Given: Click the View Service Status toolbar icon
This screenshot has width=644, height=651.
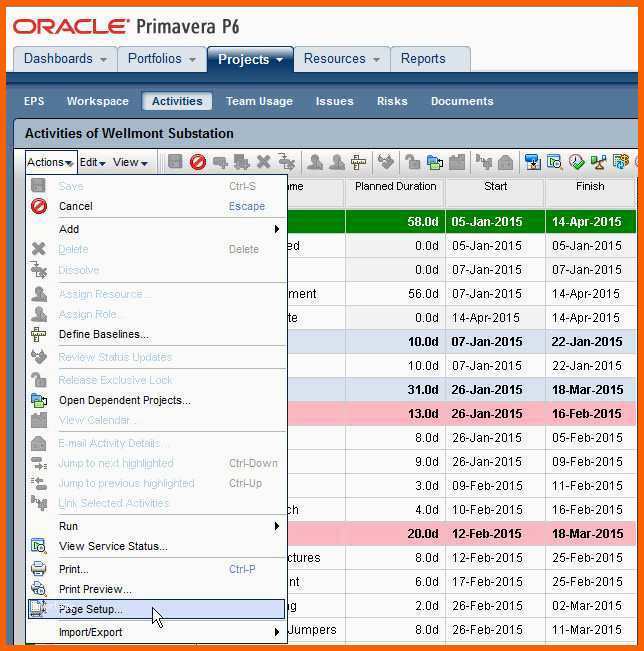Looking at the screenshot, I should coord(554,162).
